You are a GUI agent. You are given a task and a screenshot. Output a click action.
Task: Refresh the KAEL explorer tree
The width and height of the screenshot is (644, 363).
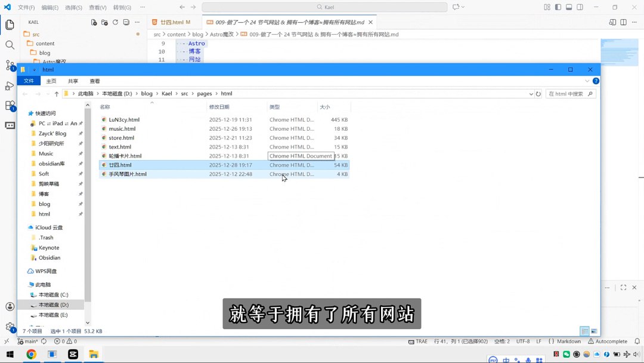pyautogui.click(x=116, y=22)
